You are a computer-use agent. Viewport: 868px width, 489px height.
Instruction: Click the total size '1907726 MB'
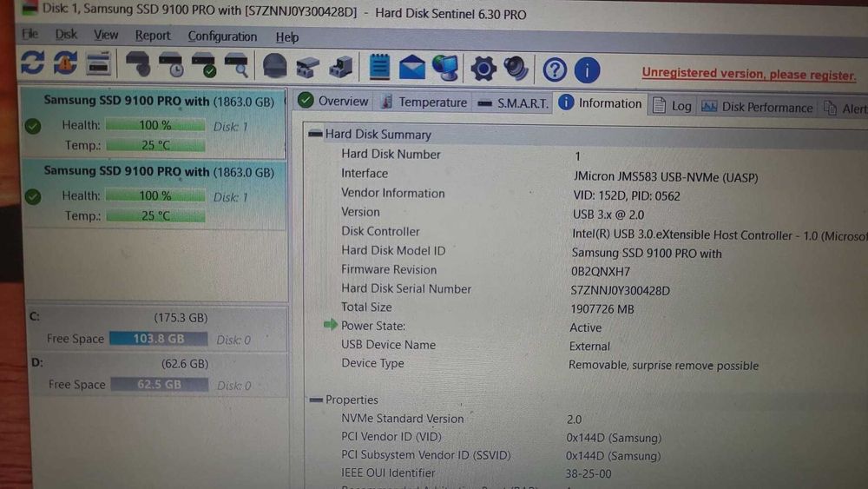point(602,309)
